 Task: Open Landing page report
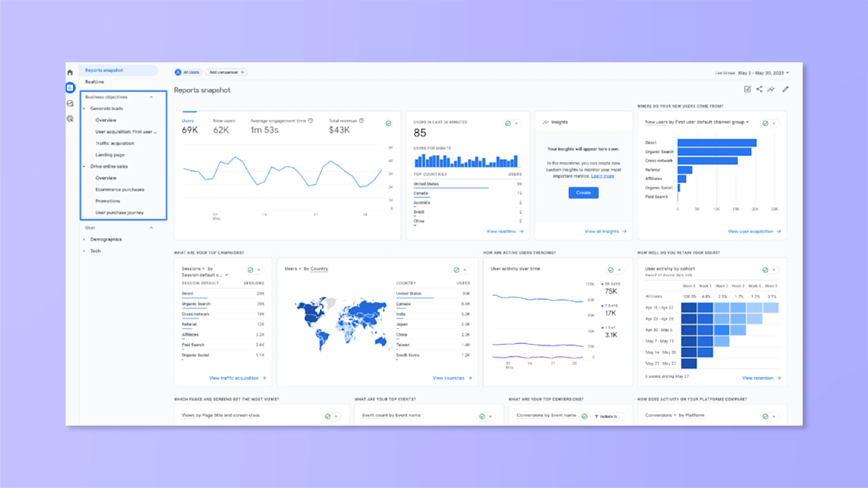click(x=109, y=155)
